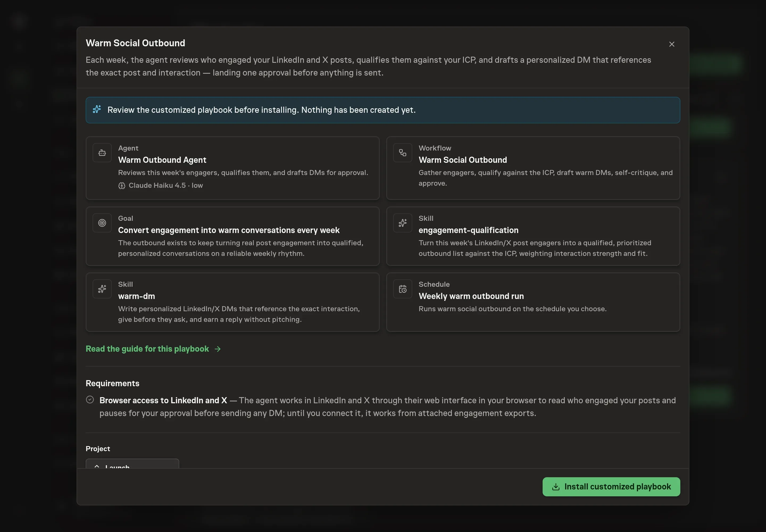766x532 pixels.
Task: Click the Project label
Action: 98,449
